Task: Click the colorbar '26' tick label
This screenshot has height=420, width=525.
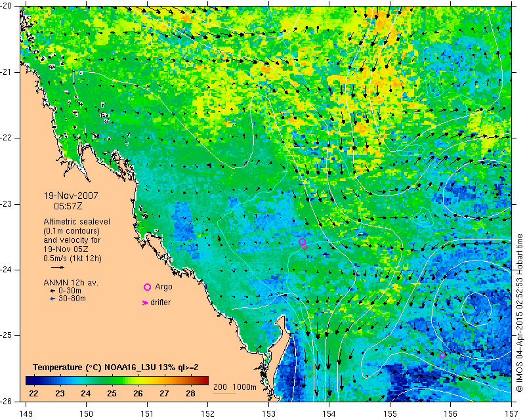Action: coord(138,394)
